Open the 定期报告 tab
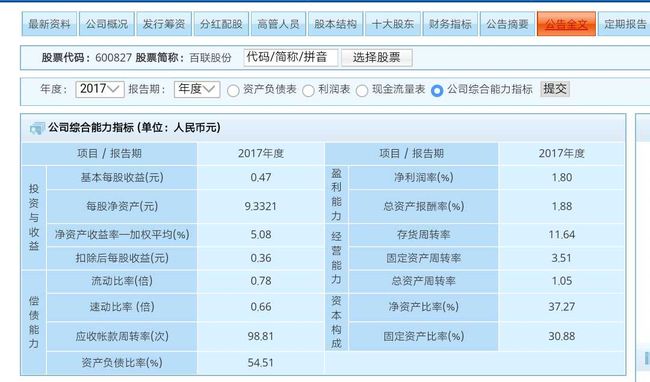 click(x=624, y=24)
